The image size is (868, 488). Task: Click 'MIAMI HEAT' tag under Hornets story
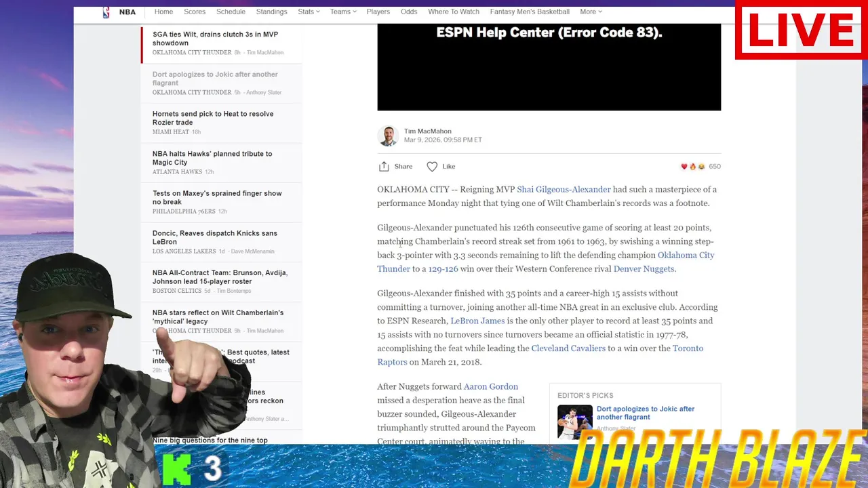pos(171,132)
